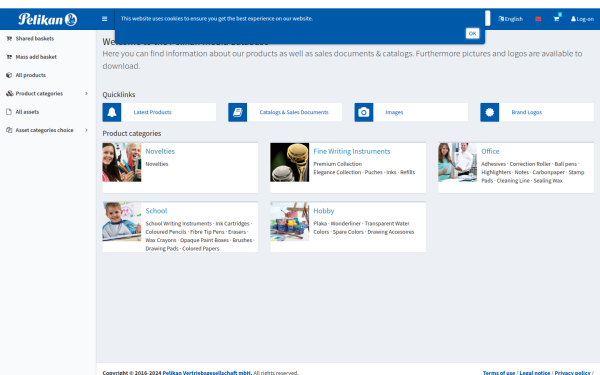The width and height of the screenshot is (600, 375).
Task: Click Ink Cartridges subcategory text
Action: (x=232, y=223)
